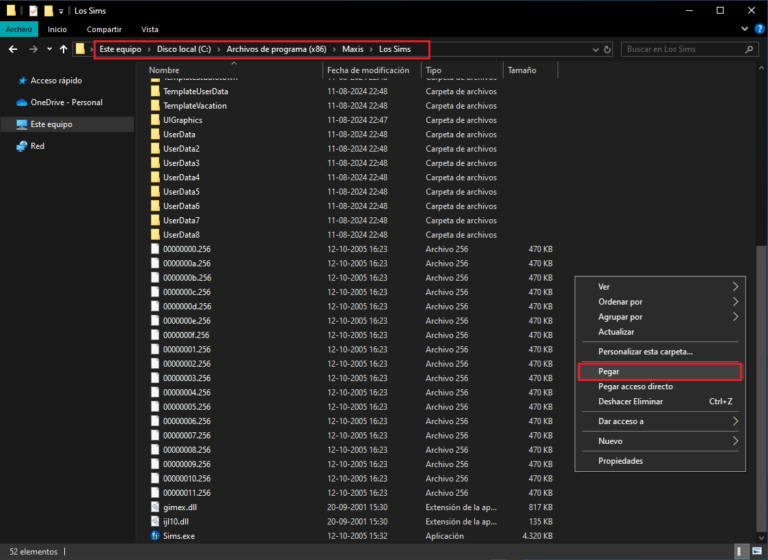
Task: Select the UIGraphics folder name
Action: pyautogui.click(x=183, y=120)
